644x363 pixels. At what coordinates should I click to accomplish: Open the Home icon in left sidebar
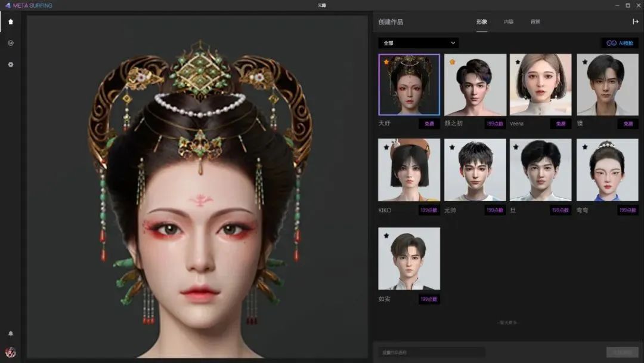click(10, 21)
